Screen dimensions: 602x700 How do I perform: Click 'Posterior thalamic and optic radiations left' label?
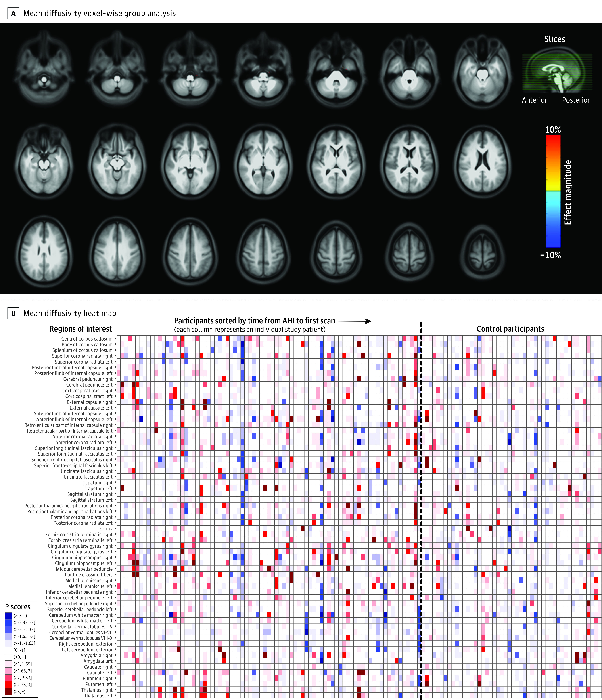pyautogui.click(x=70, y=511)
